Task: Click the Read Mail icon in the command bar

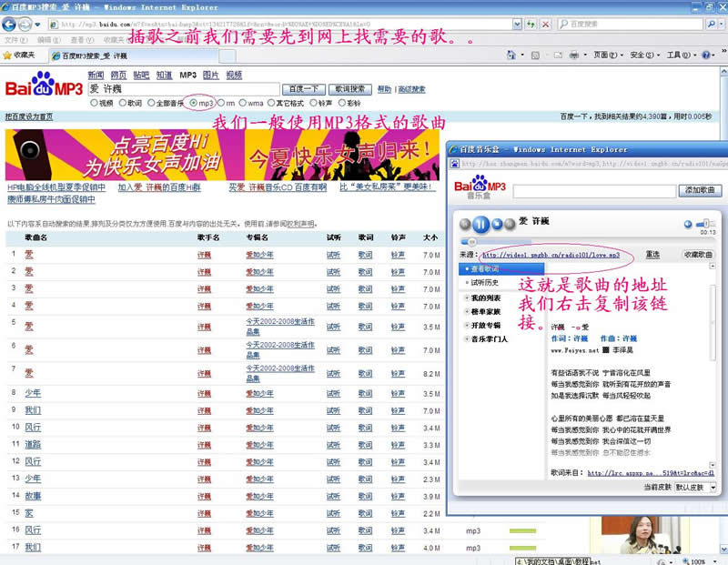Action: 558,55
